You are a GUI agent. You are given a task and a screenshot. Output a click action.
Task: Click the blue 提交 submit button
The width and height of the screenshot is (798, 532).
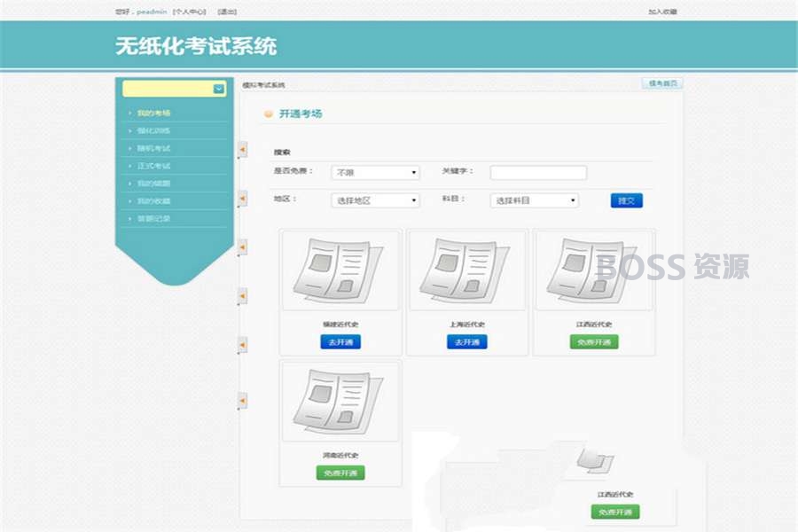coord(627,200)
